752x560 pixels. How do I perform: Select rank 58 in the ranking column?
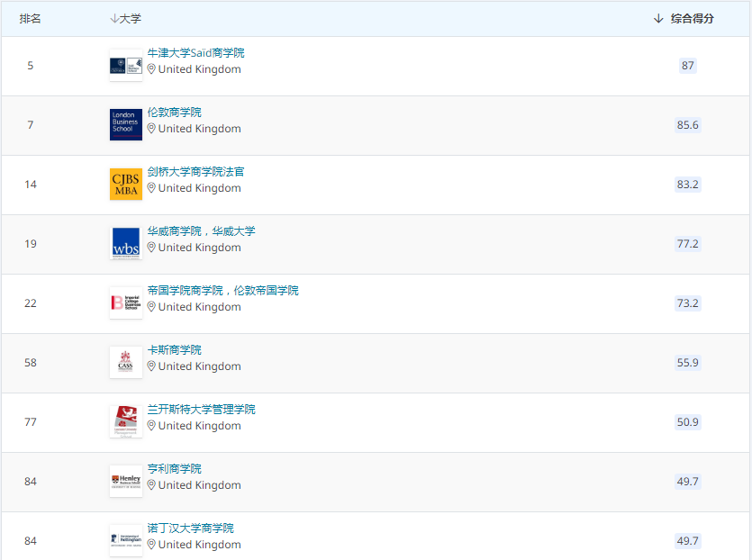click(31, 363)
